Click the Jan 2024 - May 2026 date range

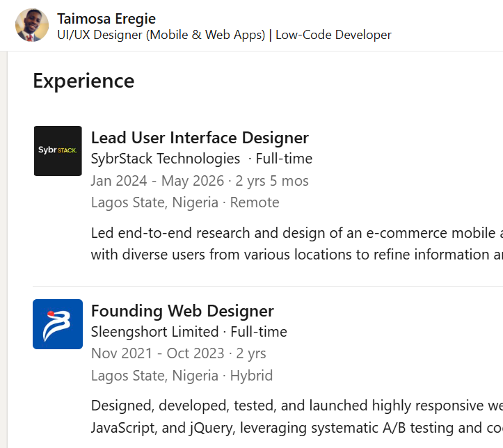(157, 181)
